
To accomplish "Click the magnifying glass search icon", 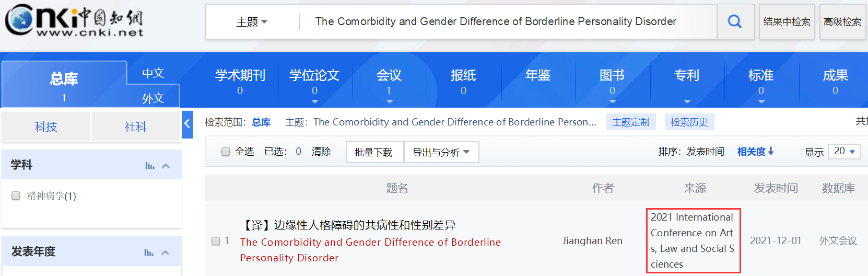I will pos(735,21).
